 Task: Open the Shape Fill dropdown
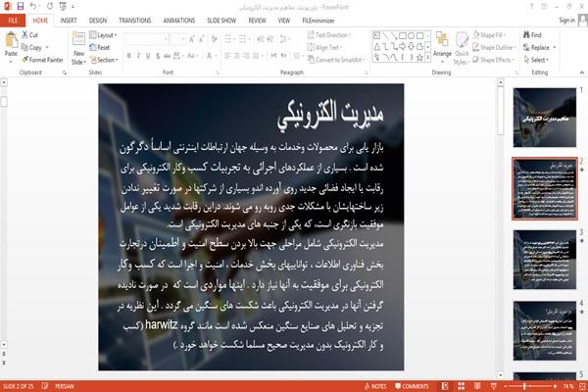click(489, 35)
